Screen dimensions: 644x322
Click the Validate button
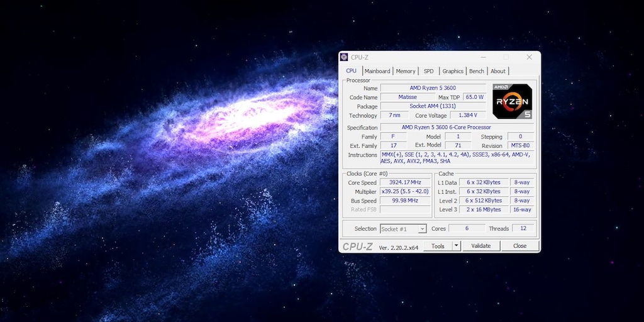point(481,246)
